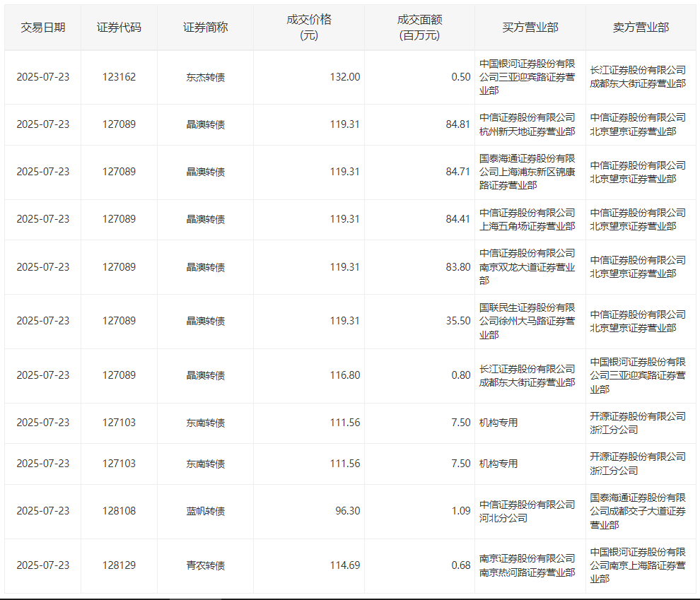Click buyer 中信证券股份有限公司河北分公司
Viewport: 700px width, 600px height.
[x=527, y=511]
